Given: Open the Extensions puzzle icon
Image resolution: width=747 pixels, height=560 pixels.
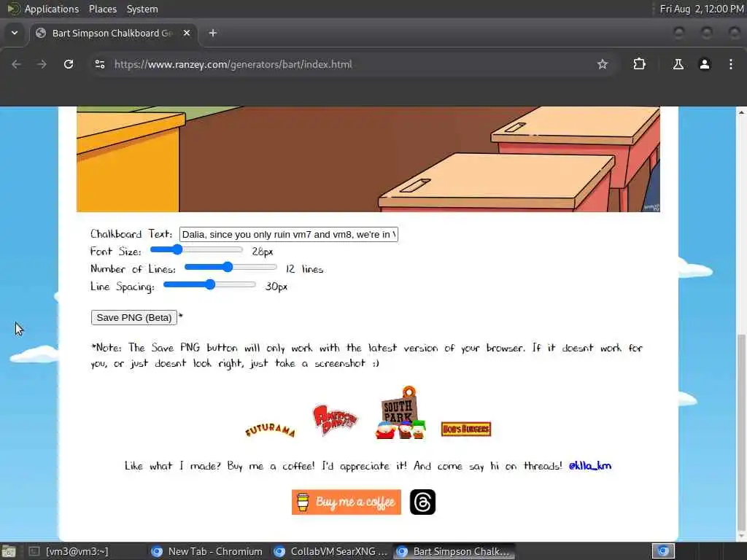Looking at the screenshot, I should click(x=639, y=64).
